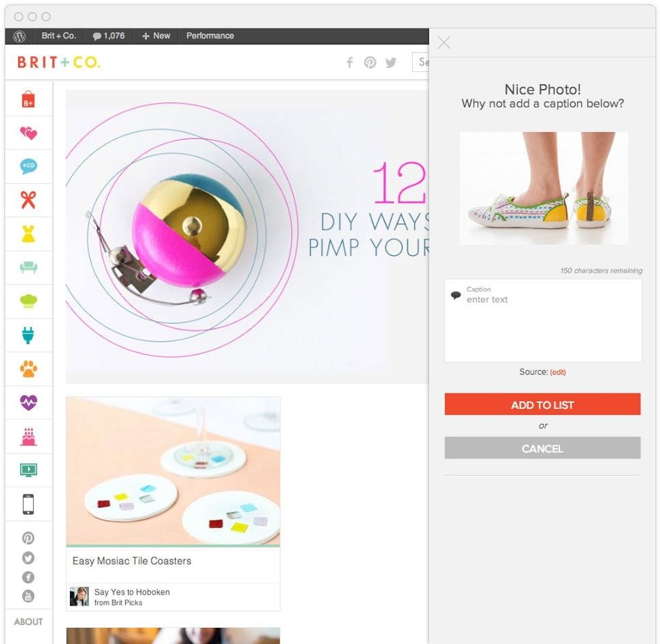Close the Nice Photo panel with X
660x644 pixels.
pyautogui.click(x=444, y=42)
